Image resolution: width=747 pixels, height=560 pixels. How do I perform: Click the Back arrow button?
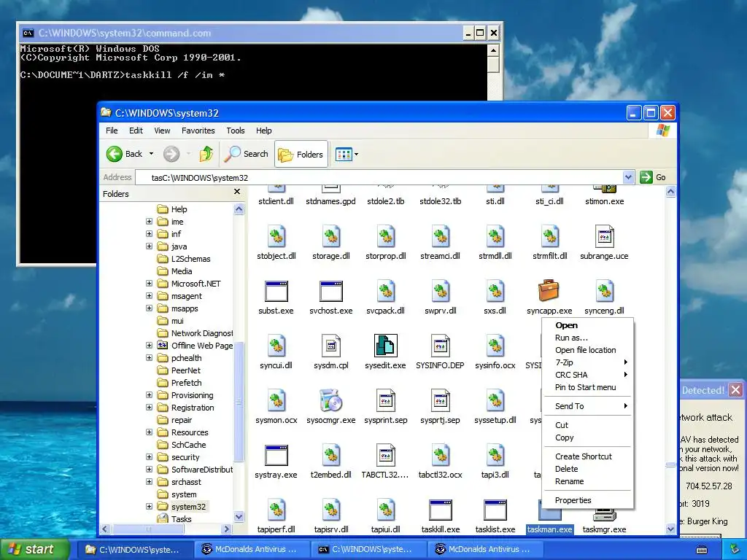124,154
